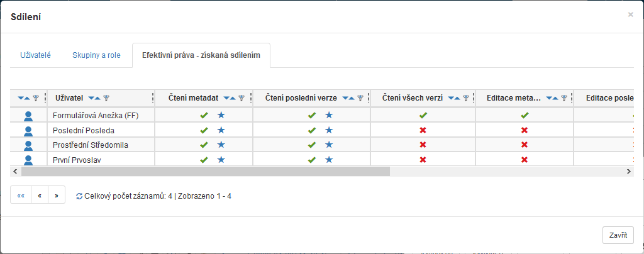Click the user icon for Poslední Posleda
The height and width of the screenshot is (254, 644).
28,130
